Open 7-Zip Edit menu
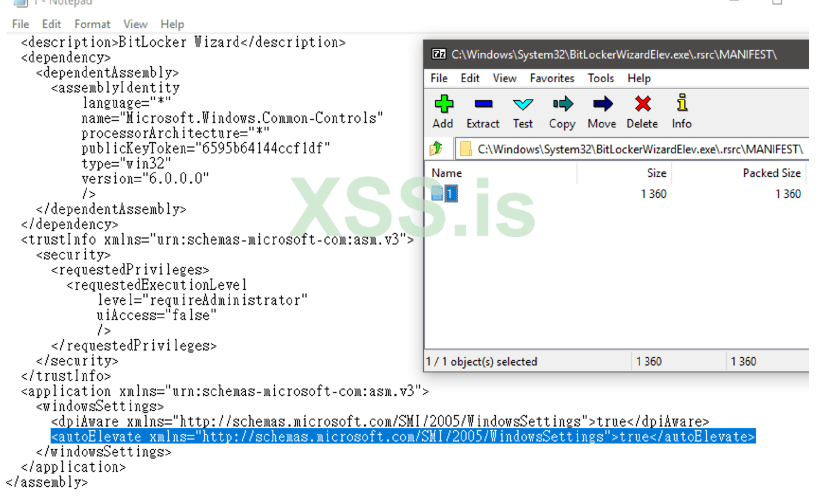Image resolution: width=824 pixels, height=503 pixels. [x=470, y=78]
